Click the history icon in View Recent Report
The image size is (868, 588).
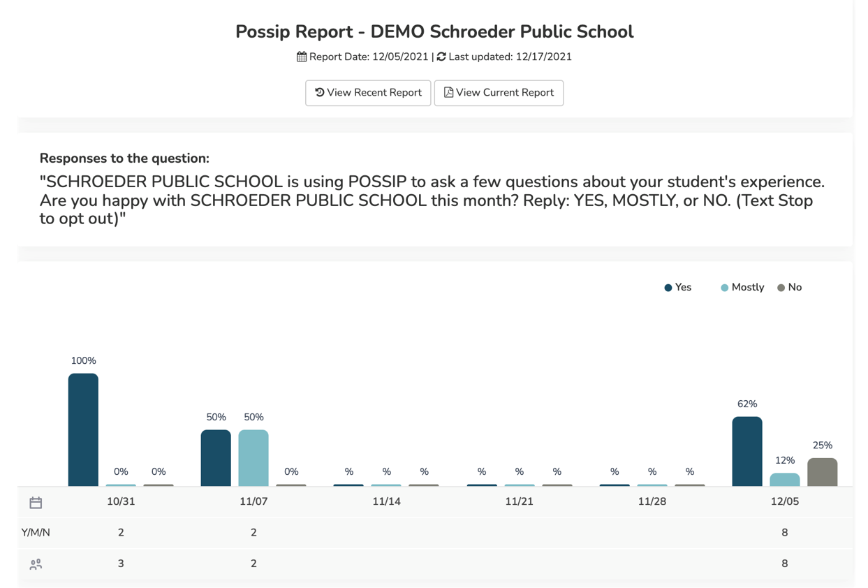point(319,92)
